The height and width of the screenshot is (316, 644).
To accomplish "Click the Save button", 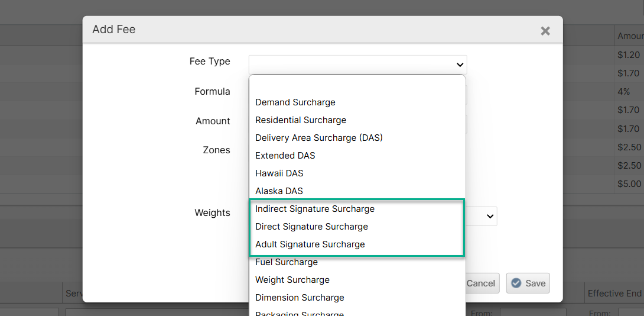I will [x=528, y=283].
